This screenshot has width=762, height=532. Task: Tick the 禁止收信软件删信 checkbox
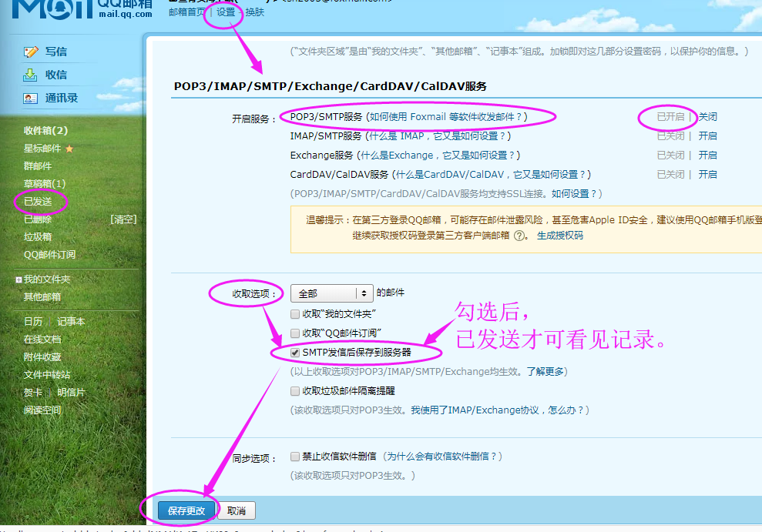pos(295,457)
